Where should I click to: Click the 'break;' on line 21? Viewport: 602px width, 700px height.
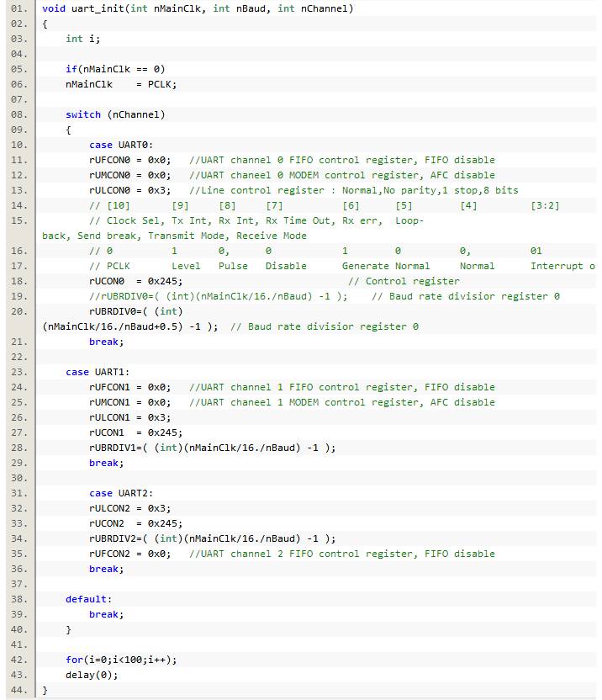tap(106, 342)
